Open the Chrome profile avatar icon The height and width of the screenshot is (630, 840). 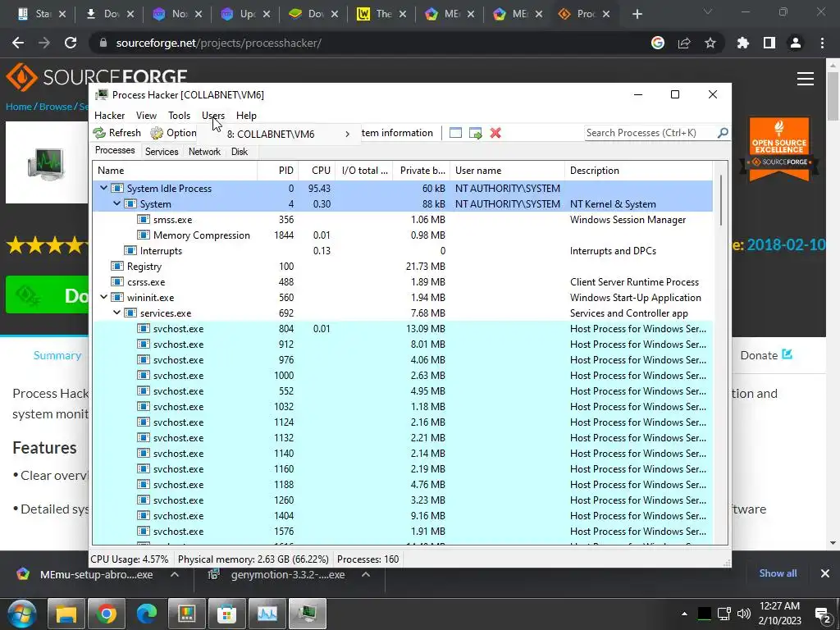click(796, 43)
